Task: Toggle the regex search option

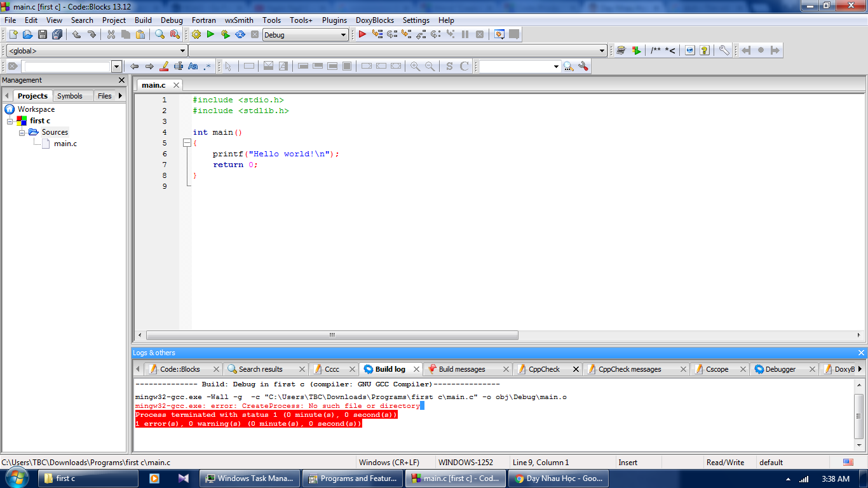Action: point(207,66)
